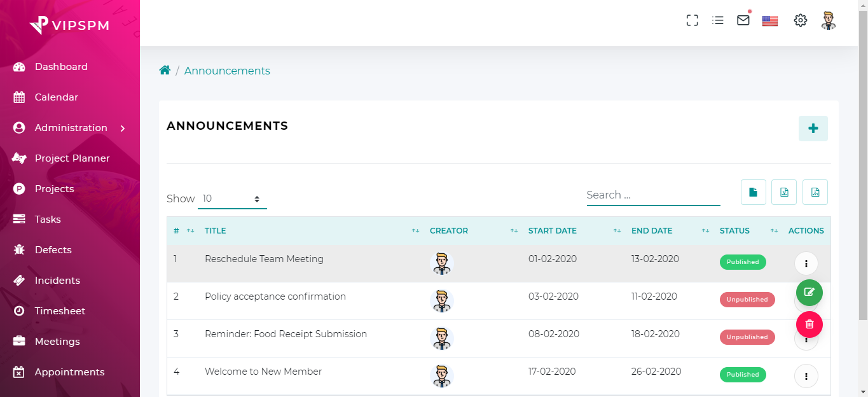The image size is (868, 397).
Task: Add a new announcement with the plus button
Action: 813,128
